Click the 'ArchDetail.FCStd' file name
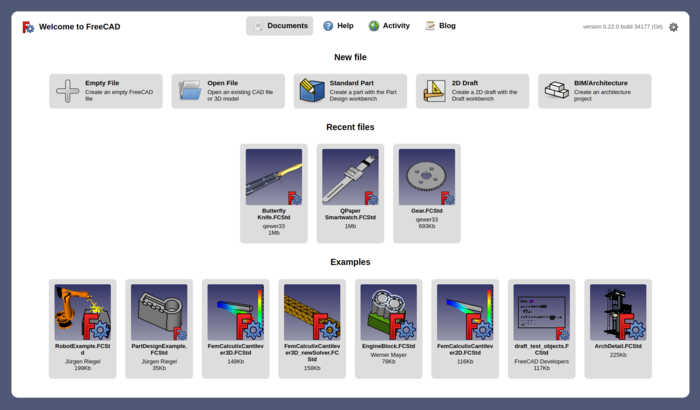 pos(618,346)
